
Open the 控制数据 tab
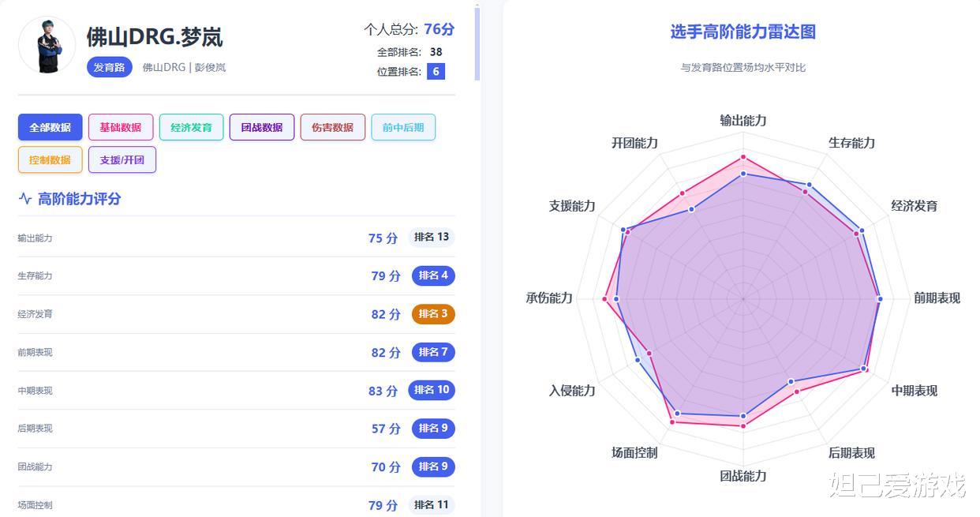coord(50,160)
